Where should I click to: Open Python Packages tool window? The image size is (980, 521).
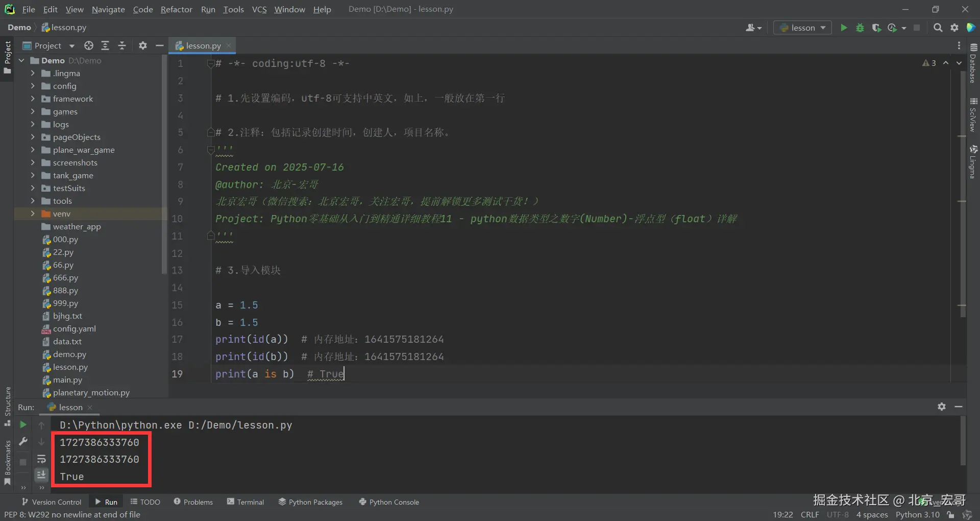(x=310, y=502)
